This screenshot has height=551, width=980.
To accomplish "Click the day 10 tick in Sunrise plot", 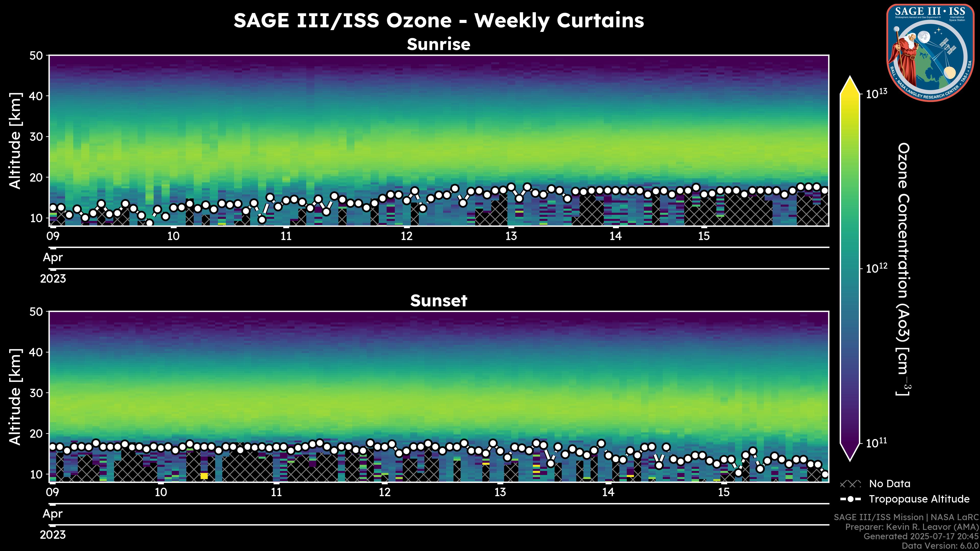I will click(x=174, y=236).
